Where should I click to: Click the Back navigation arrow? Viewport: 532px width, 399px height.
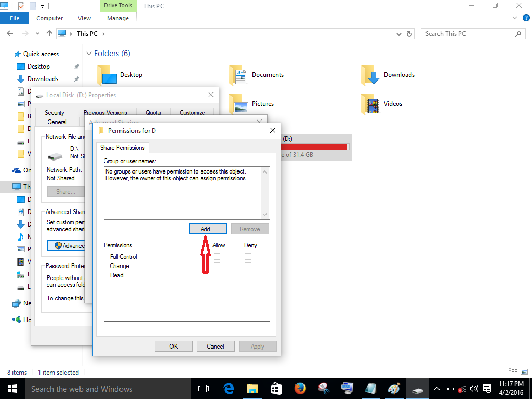9,33
